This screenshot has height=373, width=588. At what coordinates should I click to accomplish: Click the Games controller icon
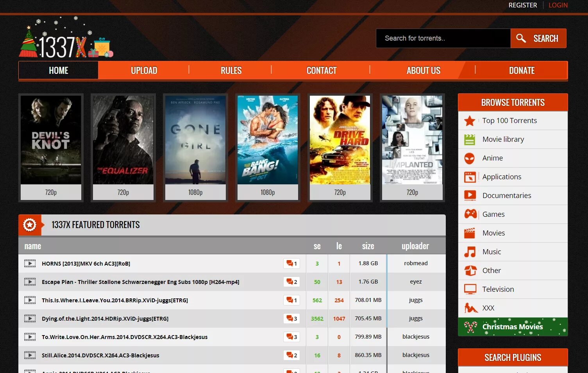470,214
